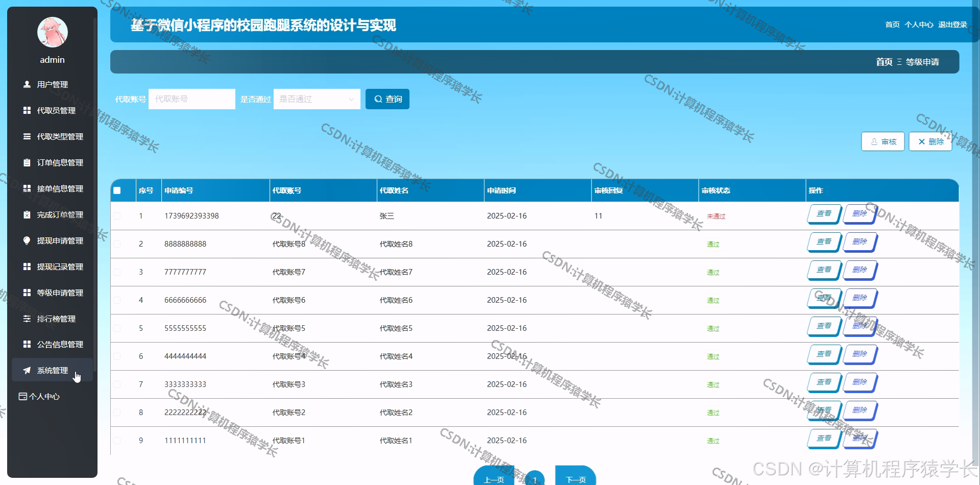Viewport: 980px width, 485px height.
Task: Click 首页 link in top header
Action: coord(892,25)
